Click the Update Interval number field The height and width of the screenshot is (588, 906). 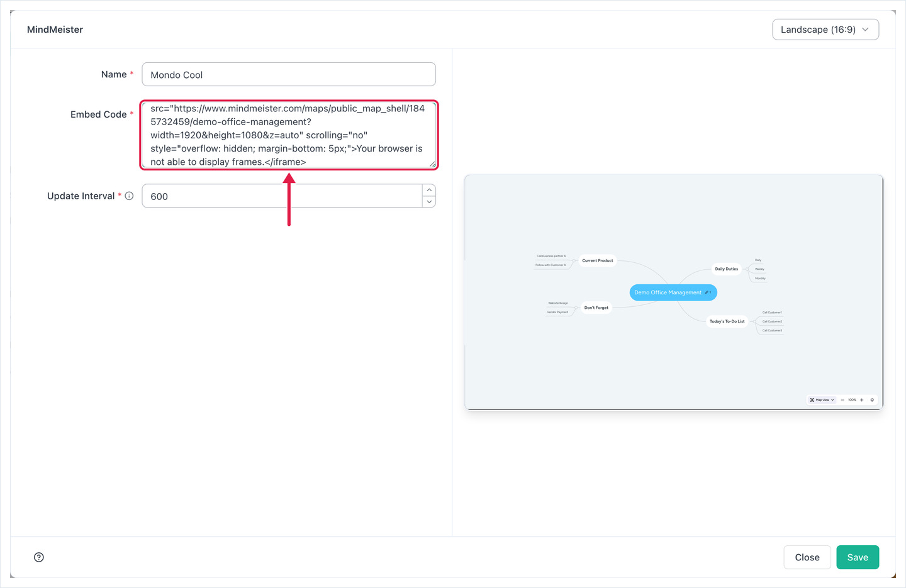pyautogui.click(x=282, y=196)
